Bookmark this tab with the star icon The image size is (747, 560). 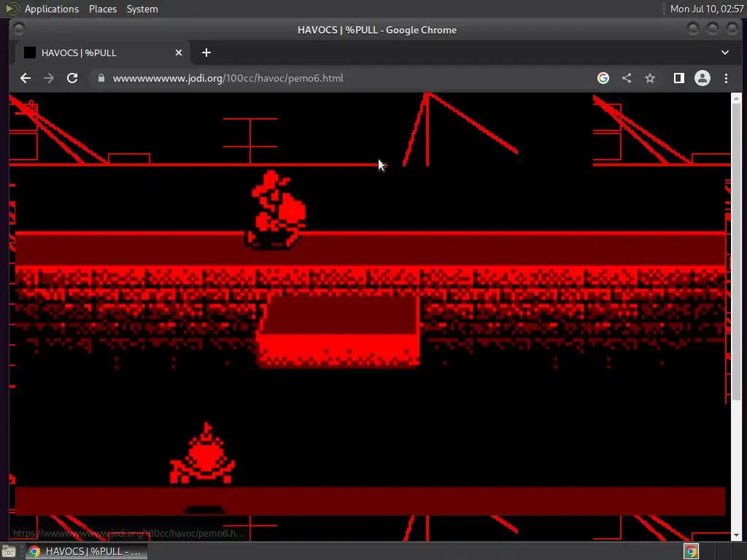tap(650, 78)
